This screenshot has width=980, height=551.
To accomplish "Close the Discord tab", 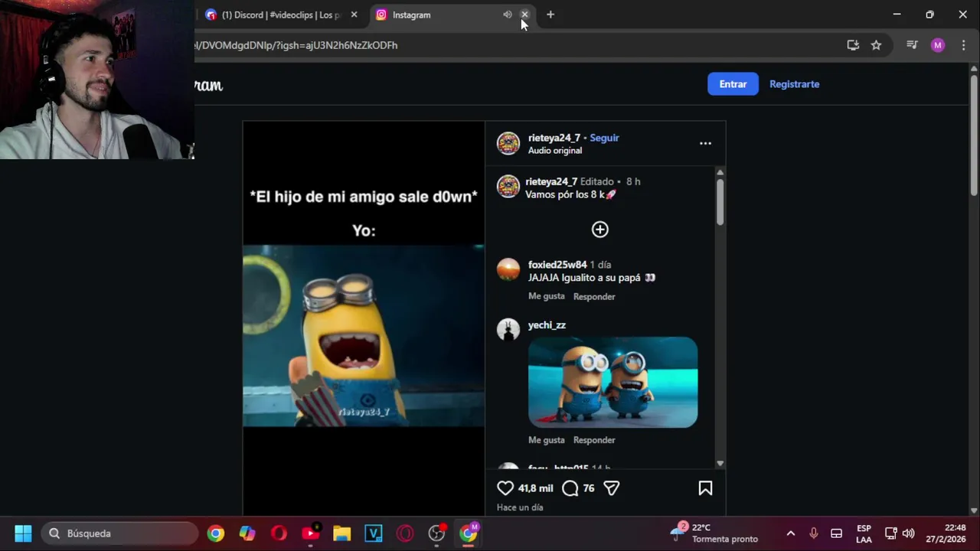I will (x=354, y=15).
